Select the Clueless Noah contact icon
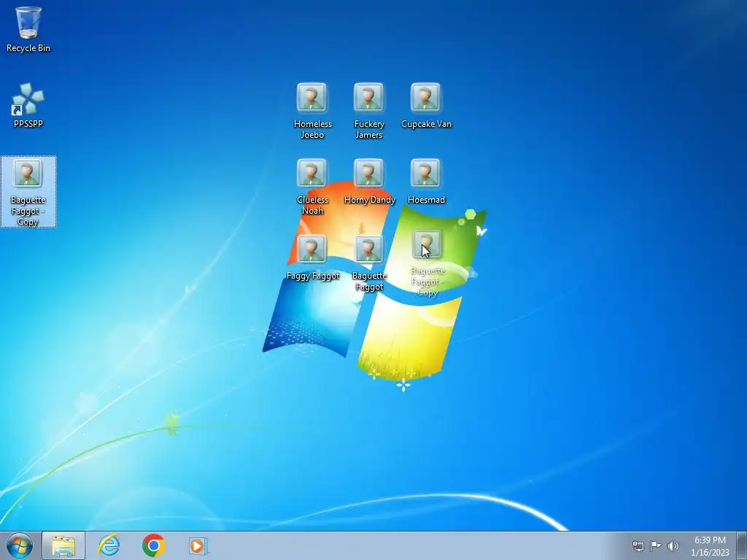The height and width of the screenshot is (560, 747). 312,187
